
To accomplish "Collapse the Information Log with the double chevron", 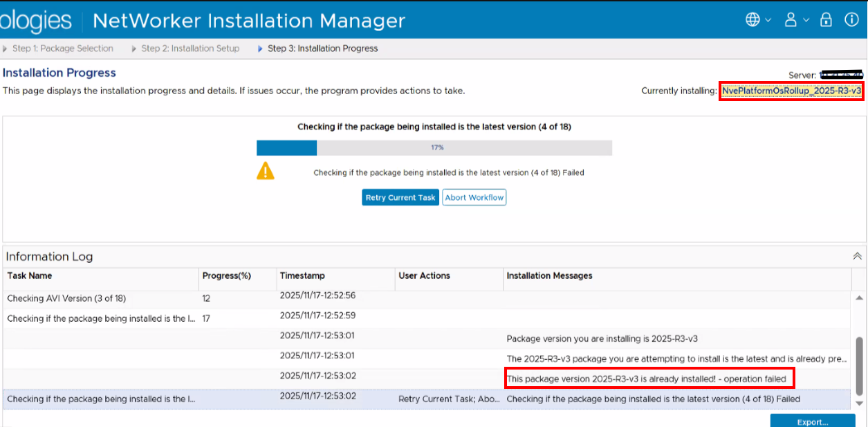I will [x=857, y=255].
